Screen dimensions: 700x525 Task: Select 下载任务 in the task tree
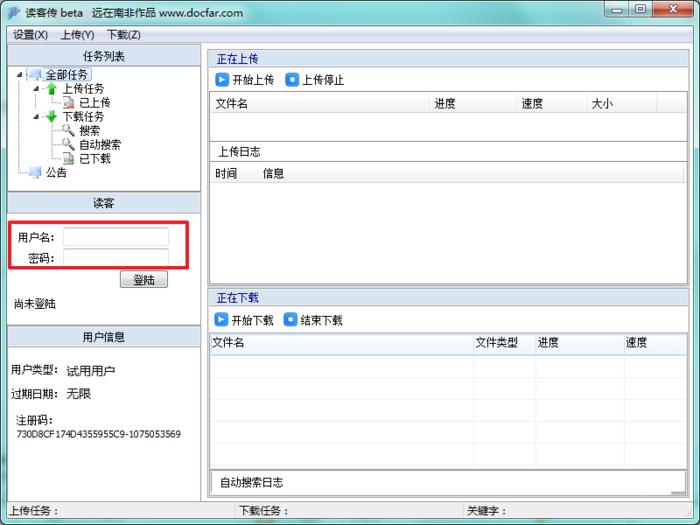[83, 117]
